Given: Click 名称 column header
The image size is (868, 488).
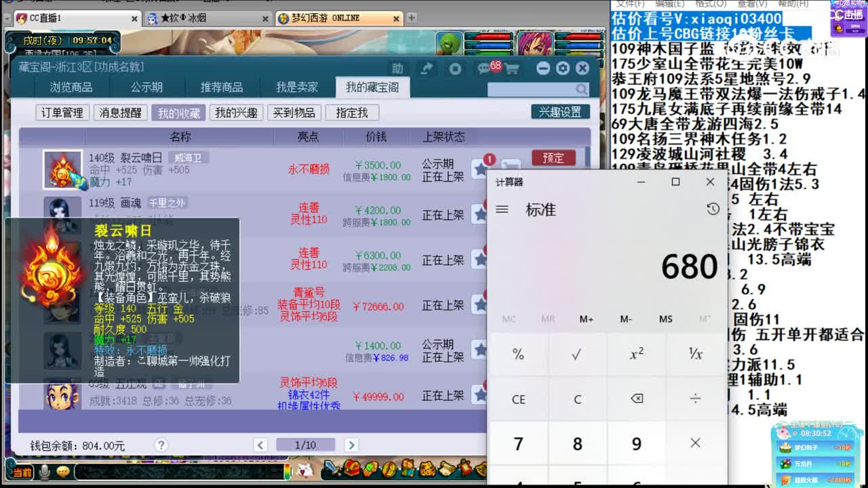Looking at the screenshot, I should [x=180, y=137].
